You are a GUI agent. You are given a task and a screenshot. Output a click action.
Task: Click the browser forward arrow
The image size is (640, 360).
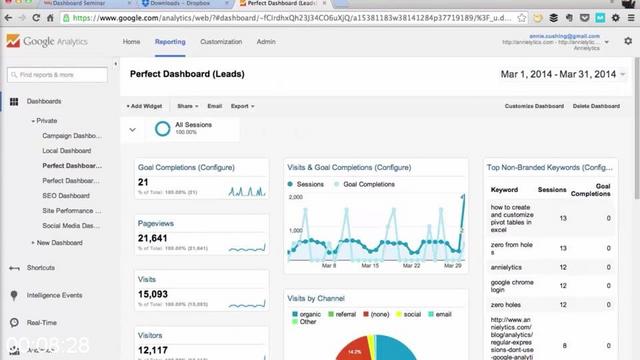tap(22, 18)
